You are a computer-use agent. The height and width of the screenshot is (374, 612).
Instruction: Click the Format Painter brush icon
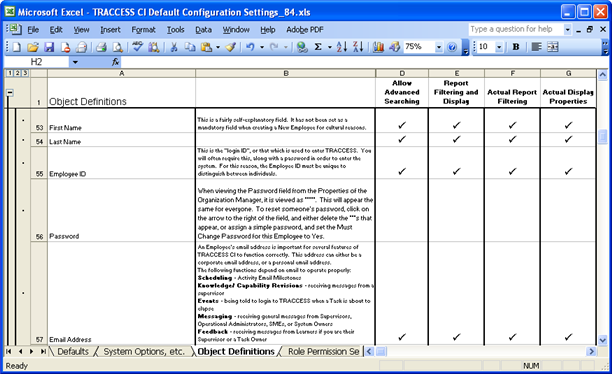(231, 47)
